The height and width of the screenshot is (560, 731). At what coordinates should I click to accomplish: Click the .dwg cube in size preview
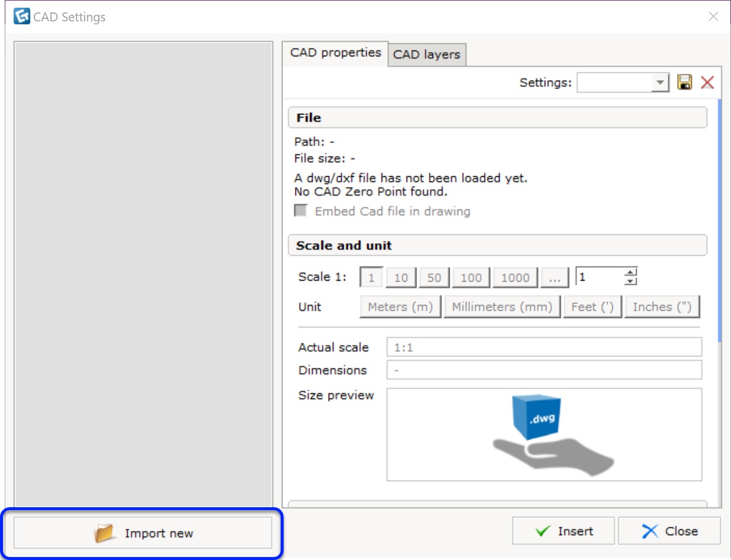[x=536, y=417]
